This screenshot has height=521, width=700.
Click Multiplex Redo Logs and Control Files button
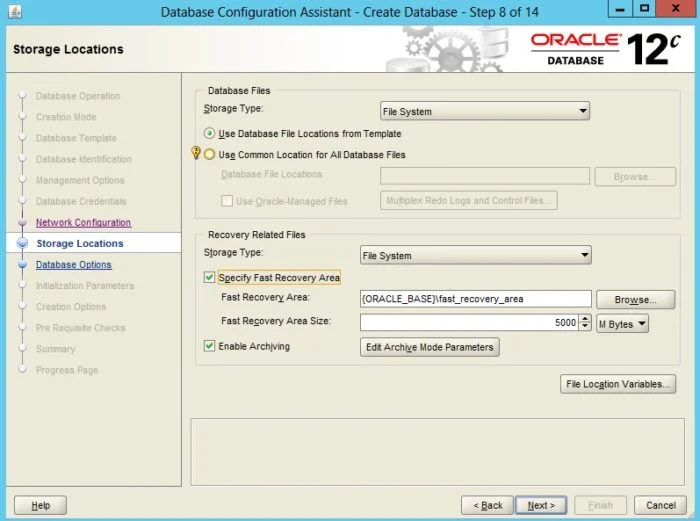coord(469,200)
